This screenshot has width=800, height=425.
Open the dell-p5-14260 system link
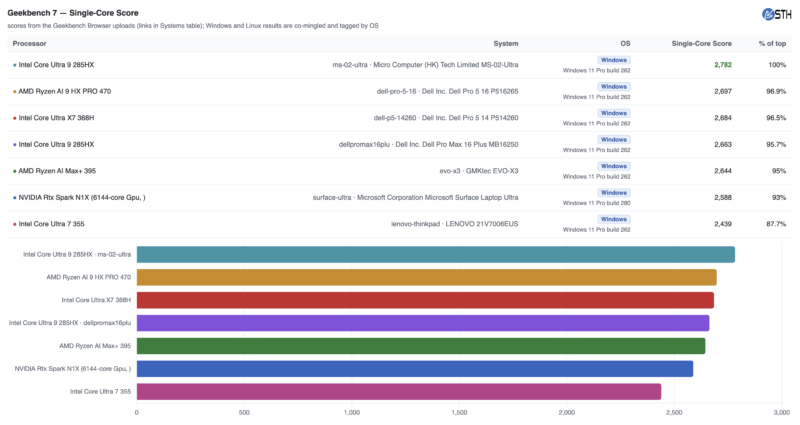[x=446, y=118]
